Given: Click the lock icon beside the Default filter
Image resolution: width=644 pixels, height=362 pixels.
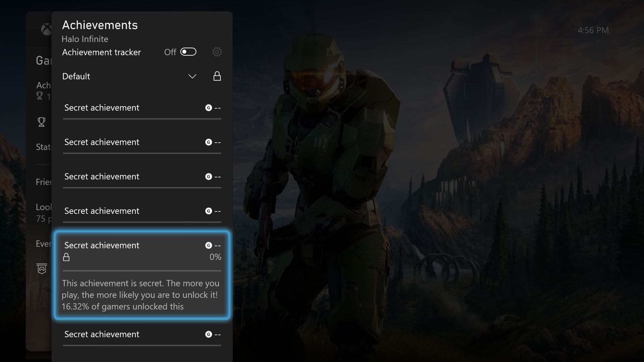Looking at the screenshot, I should tap(217, 76).
